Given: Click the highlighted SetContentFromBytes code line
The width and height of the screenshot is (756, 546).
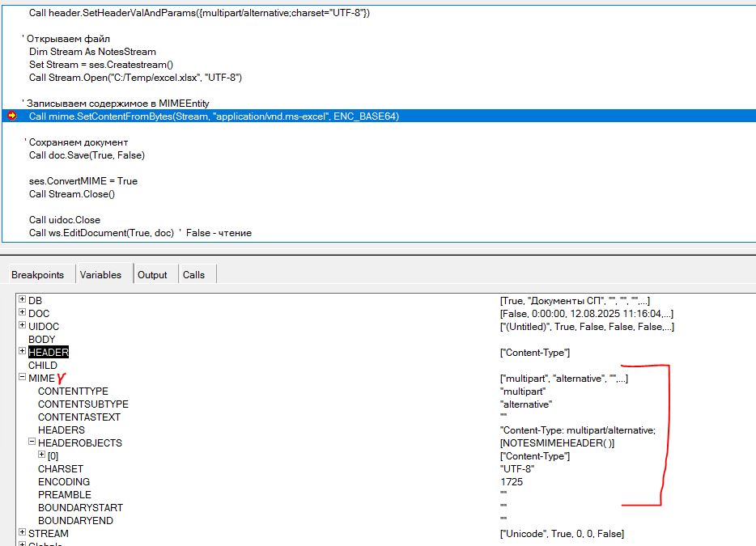Looking at the screenshot, I should tap(214, 116).
